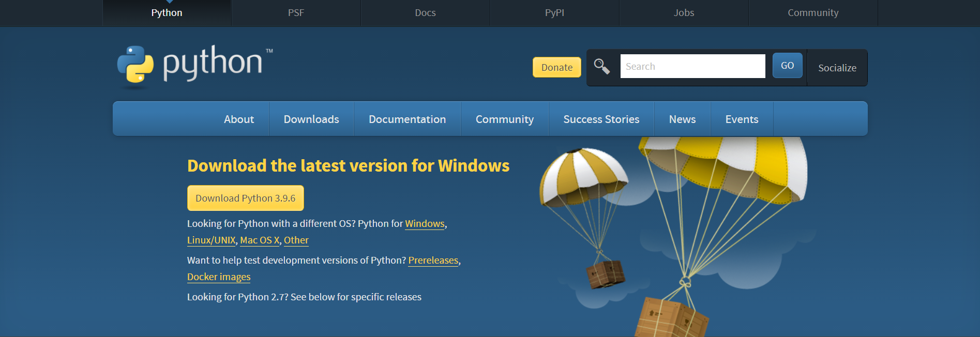The image size is (980, 337).
Task: Follow the Mac OS X link
Action: 260,240
